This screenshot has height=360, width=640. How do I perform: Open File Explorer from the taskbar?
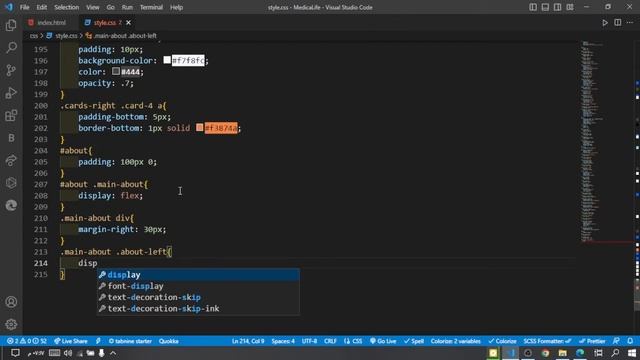(x=562, y=353)
